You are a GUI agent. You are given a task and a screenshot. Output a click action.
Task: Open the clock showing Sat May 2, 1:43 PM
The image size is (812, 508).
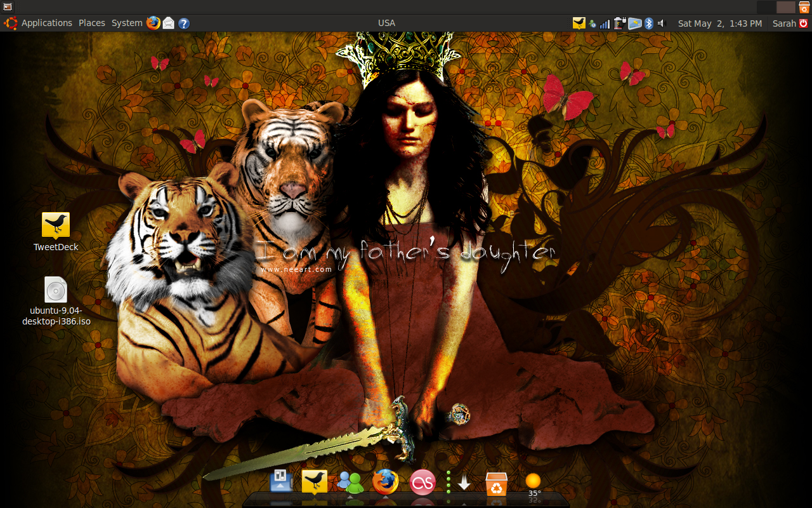pos(720,23)
